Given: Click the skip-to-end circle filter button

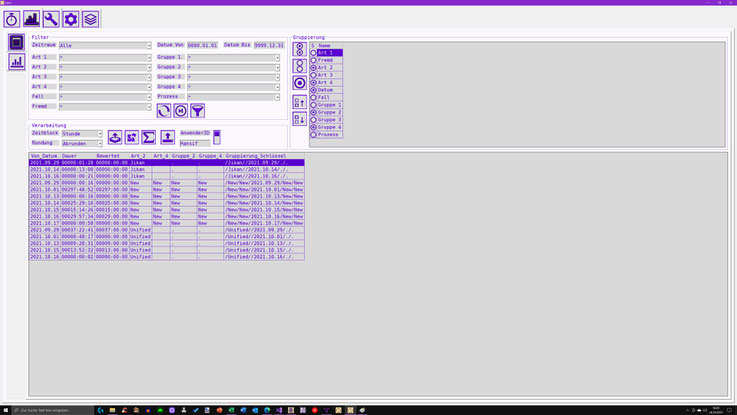Looking at the screenshot, I should pos(180,111).
